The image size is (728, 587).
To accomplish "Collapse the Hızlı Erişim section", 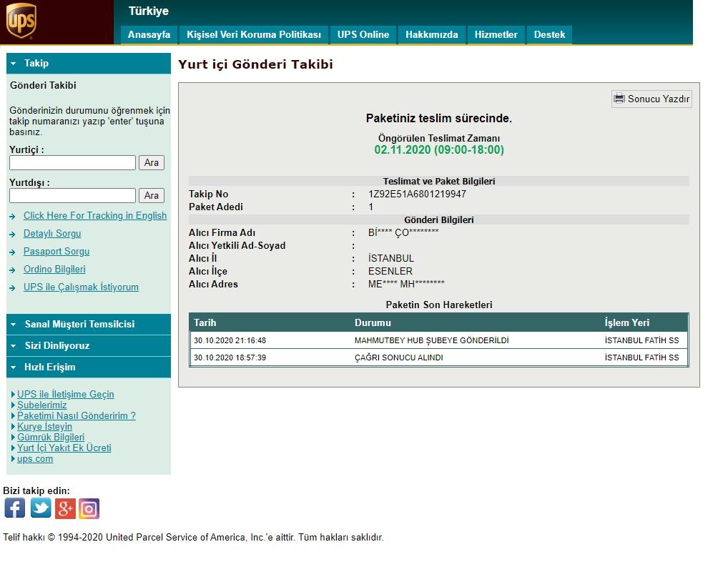I will [x=89, y=367].
